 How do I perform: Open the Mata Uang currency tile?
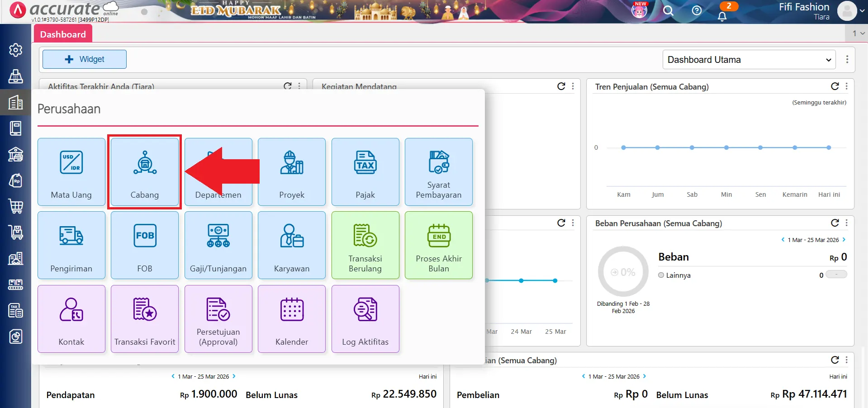click(x=71, y=172)
